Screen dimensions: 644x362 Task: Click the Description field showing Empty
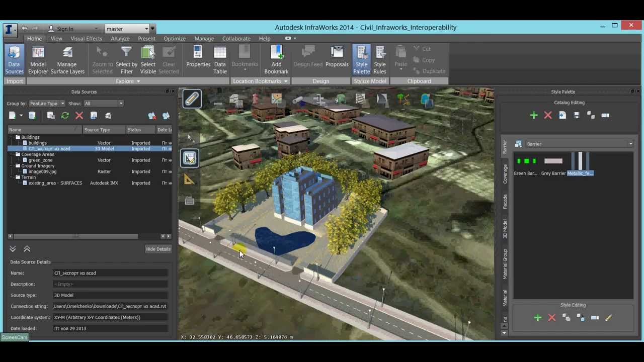[x=110, y=284]
